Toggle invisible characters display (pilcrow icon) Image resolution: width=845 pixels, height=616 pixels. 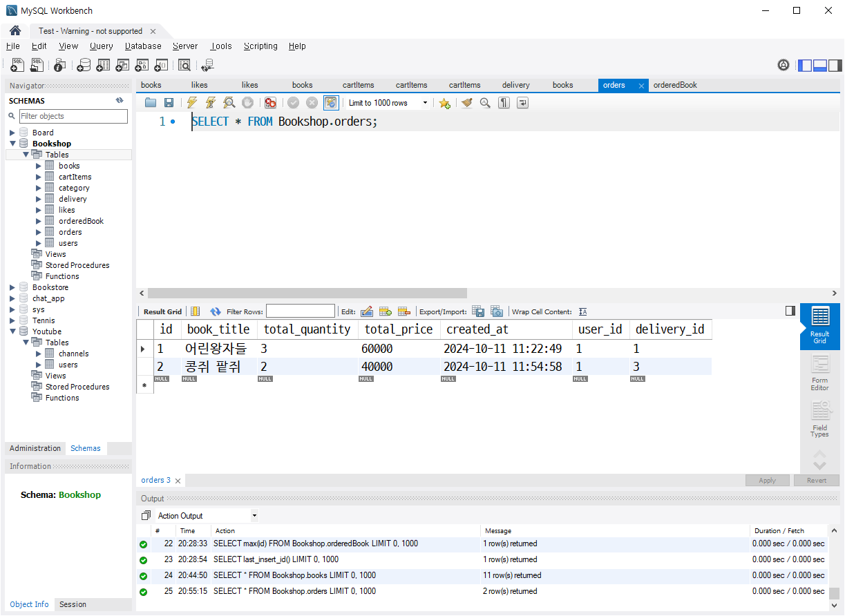click(x=504, y=103)
